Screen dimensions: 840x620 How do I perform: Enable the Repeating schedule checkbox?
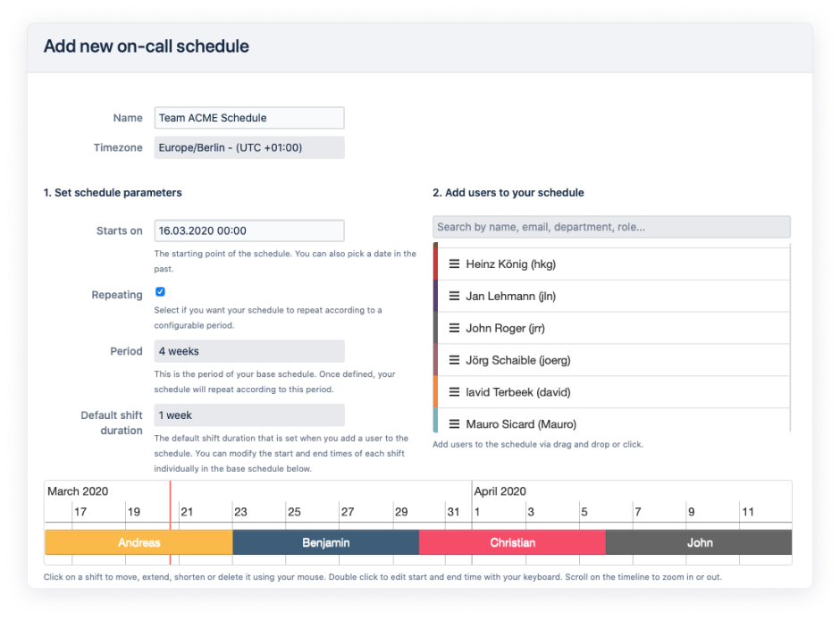[x=162, y=291]
